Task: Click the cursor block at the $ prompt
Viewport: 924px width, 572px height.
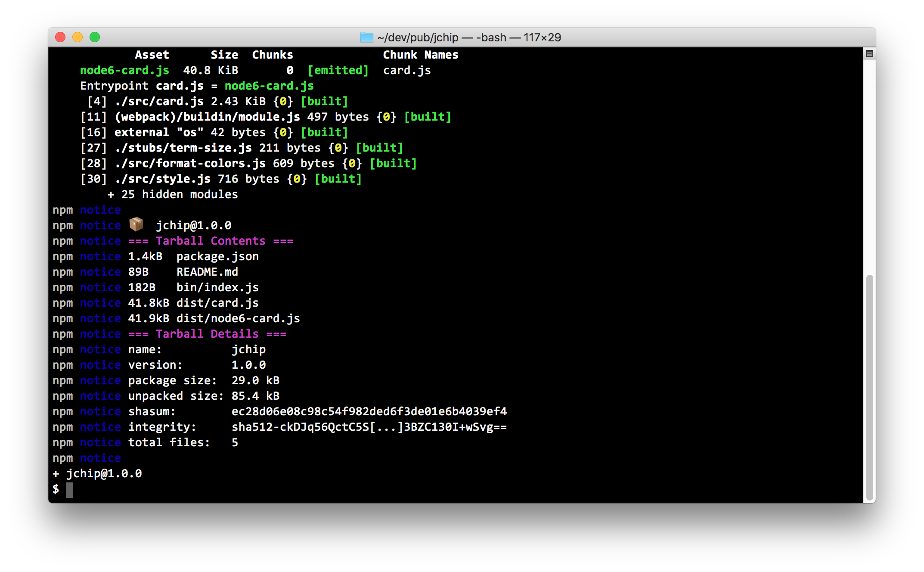Action: [70, 490]
